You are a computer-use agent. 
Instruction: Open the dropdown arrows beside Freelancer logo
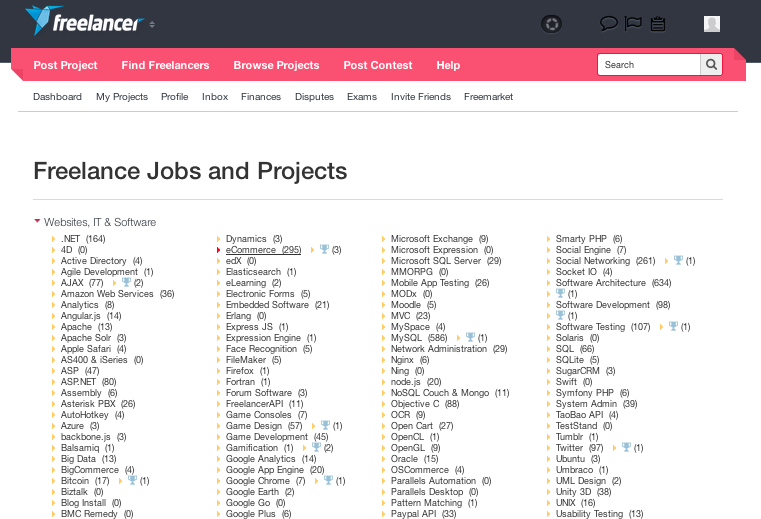point(152,24)
